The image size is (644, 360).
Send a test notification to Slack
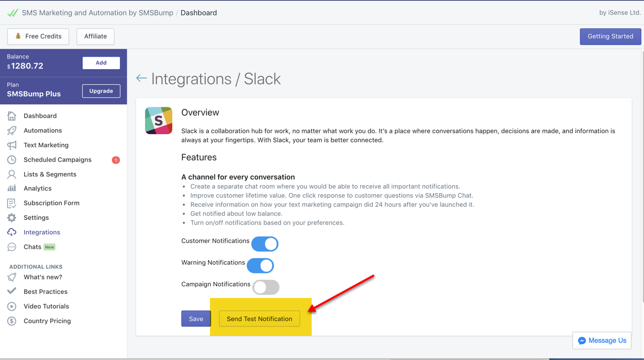pos(259,319)
